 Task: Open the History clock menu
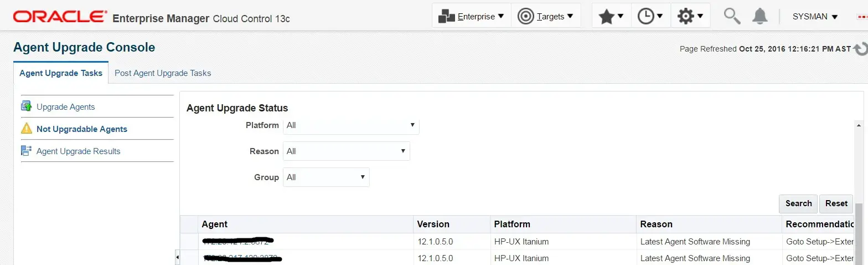click(x=650, y=16)
